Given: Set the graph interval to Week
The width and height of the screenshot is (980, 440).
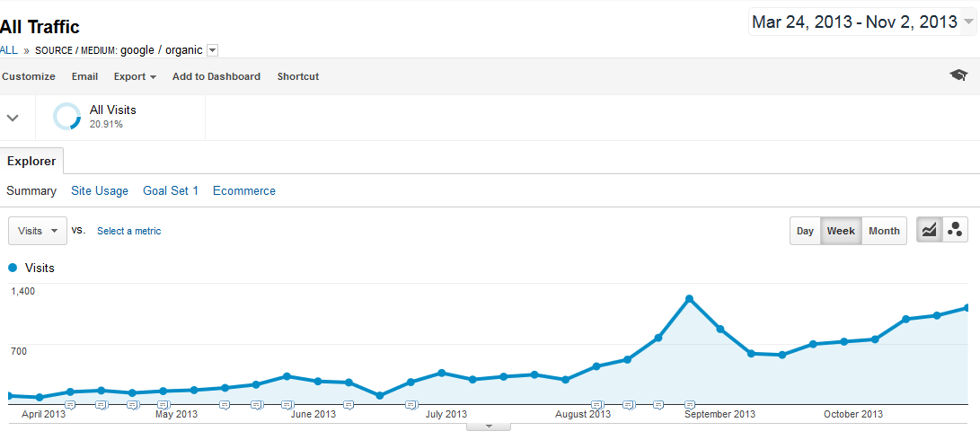Looking at the screenshot, I should coord(841,231).
